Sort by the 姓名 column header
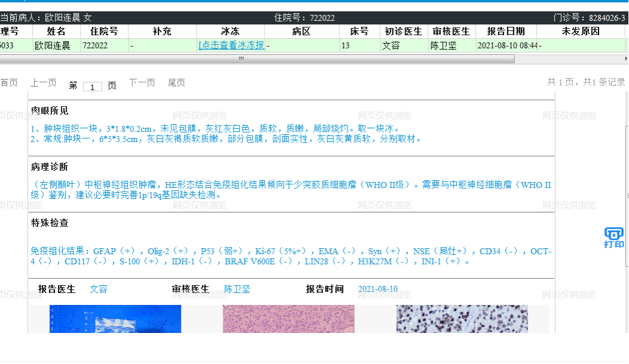Screen dimensions: 629x364 click(x=56, y=31)
